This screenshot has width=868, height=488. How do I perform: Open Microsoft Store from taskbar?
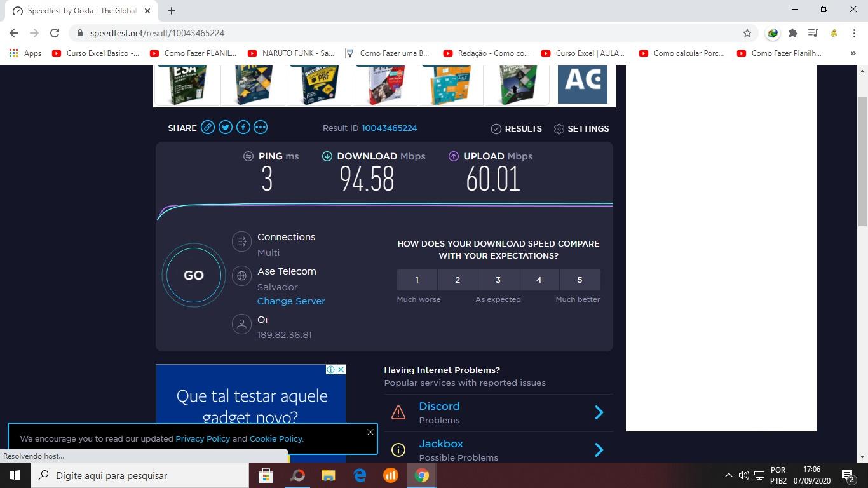[266, 475]
